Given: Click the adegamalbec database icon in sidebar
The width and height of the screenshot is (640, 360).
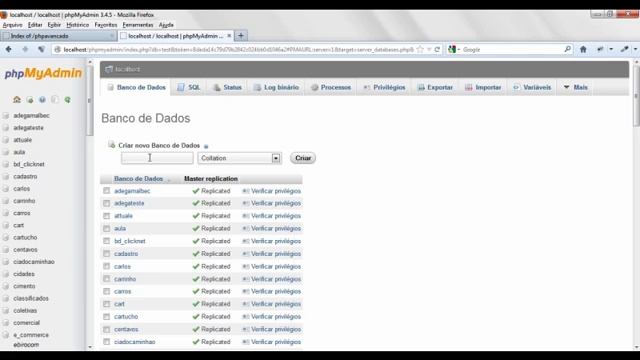Looking at the screenshot, I should point(6,116).
